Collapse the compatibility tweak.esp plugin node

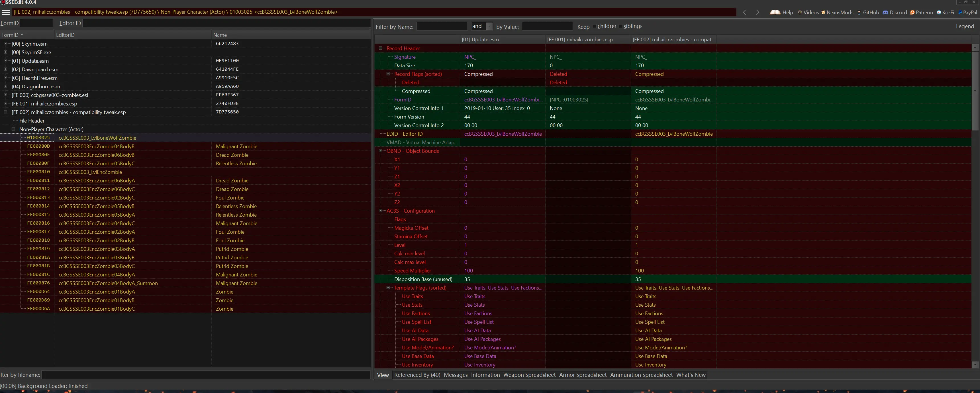6,112
